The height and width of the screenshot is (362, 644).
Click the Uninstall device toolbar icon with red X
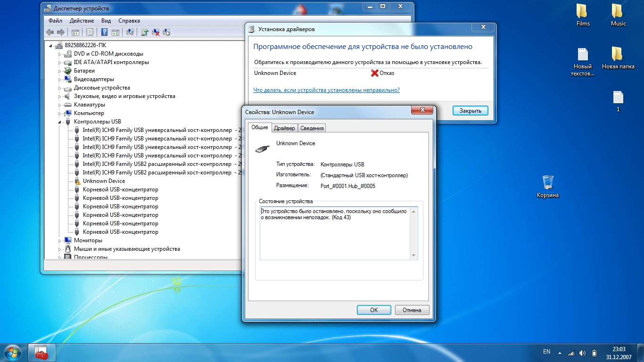155,33
